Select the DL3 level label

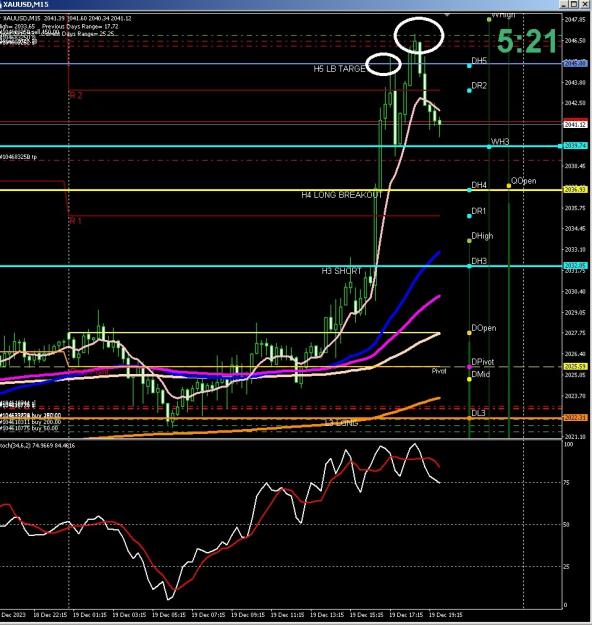(478, 413)
